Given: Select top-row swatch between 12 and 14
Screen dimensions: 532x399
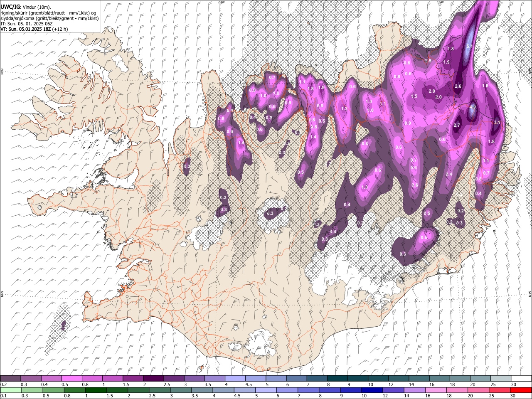Looking at the screenshot, I should pyautogui.click(x=398, y=379).
